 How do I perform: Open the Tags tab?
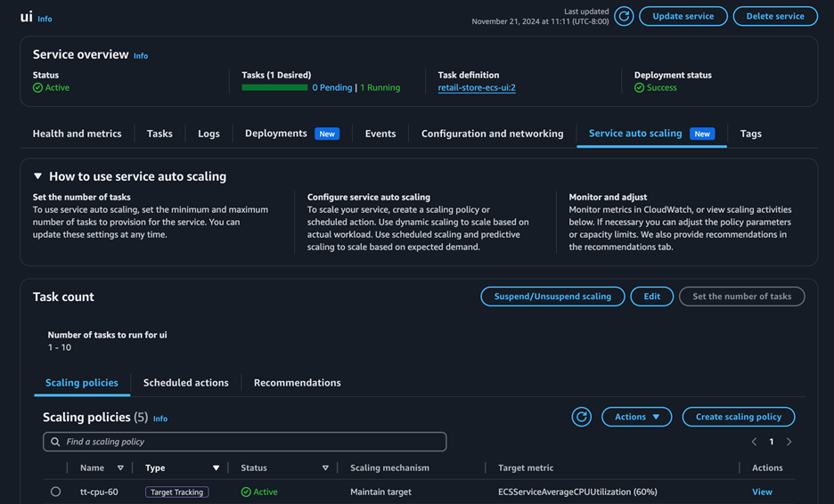(751, 134)
